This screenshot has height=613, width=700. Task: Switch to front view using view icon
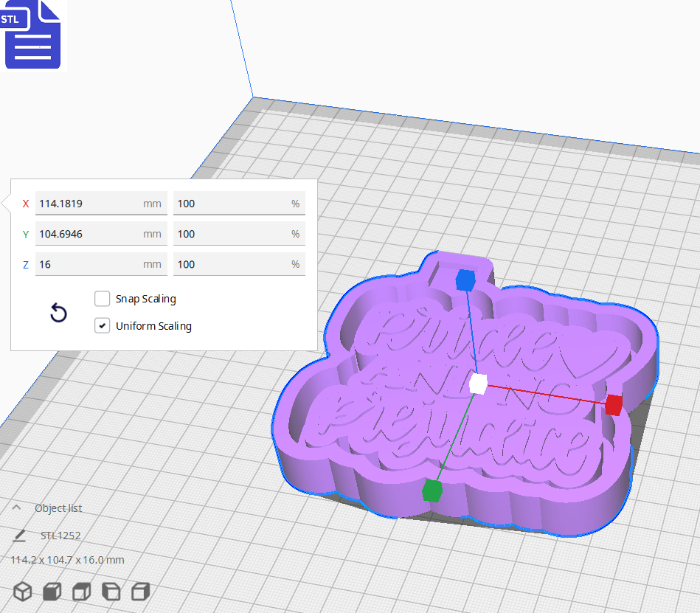[x=50, y=592]
